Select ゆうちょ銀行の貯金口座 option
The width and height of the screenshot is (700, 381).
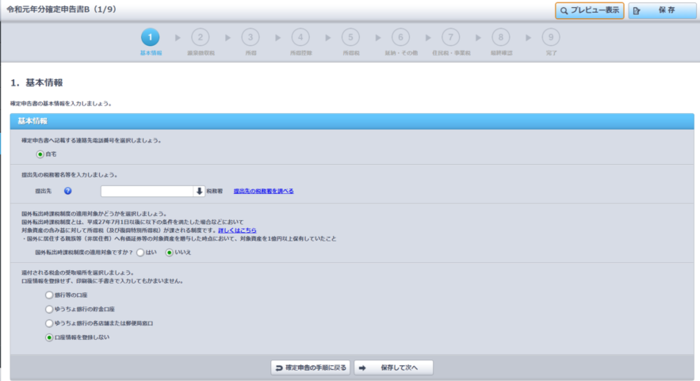[49, 309]
